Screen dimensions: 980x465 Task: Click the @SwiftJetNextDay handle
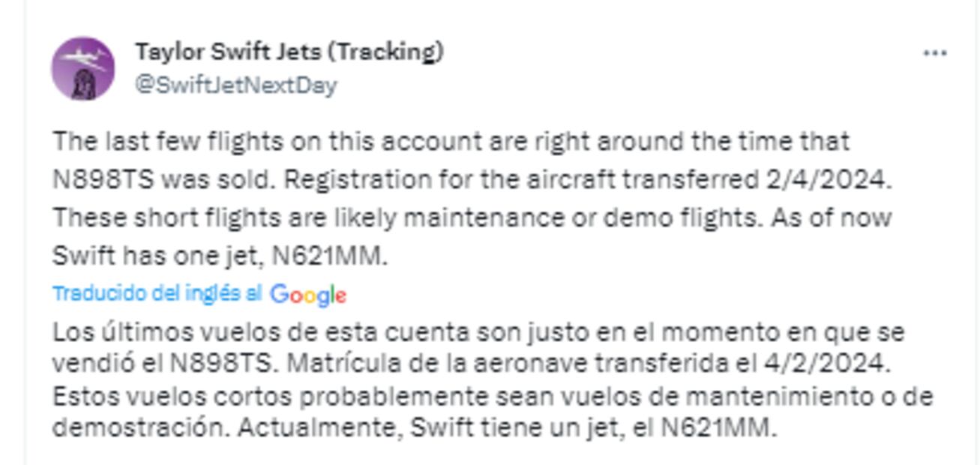(x=235, y=85)
